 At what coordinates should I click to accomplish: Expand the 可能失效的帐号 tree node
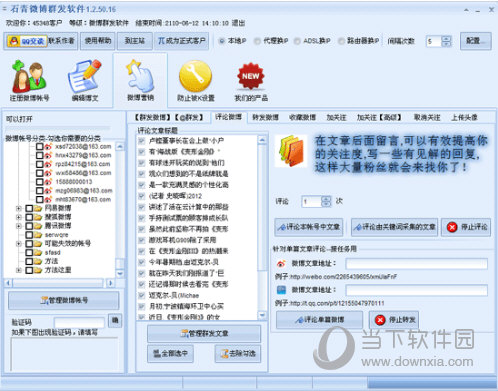[19, 243]
